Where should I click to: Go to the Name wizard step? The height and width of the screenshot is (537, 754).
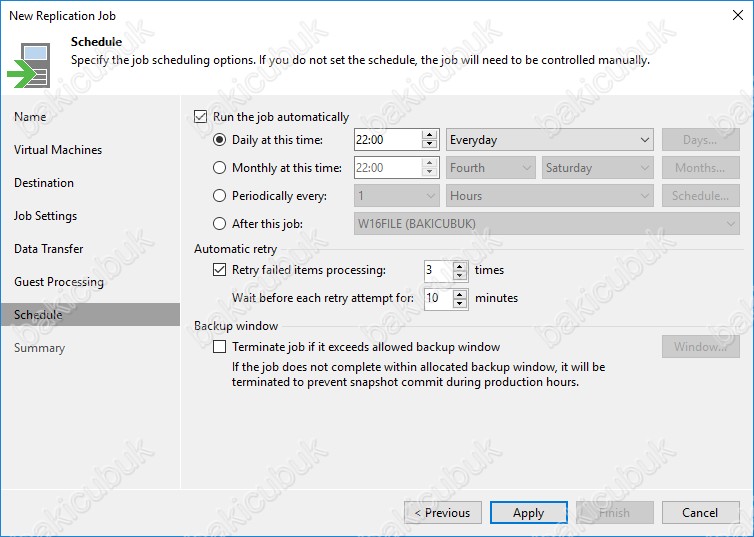click(30, 117)
